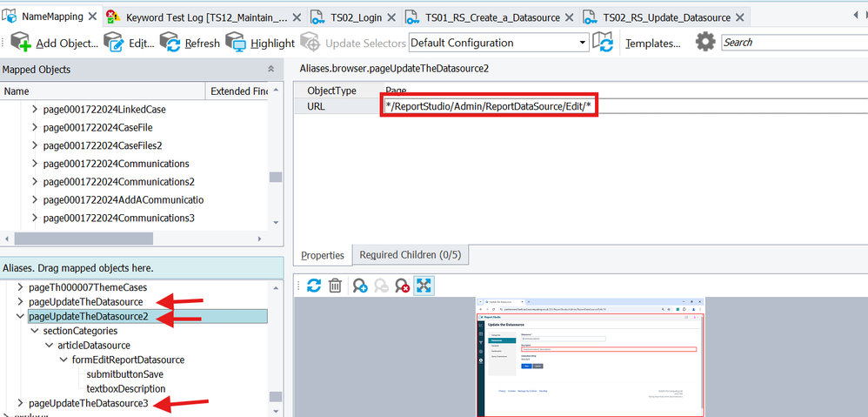Click the URL property value field
868x417 pixels.
tap(491, 106)
